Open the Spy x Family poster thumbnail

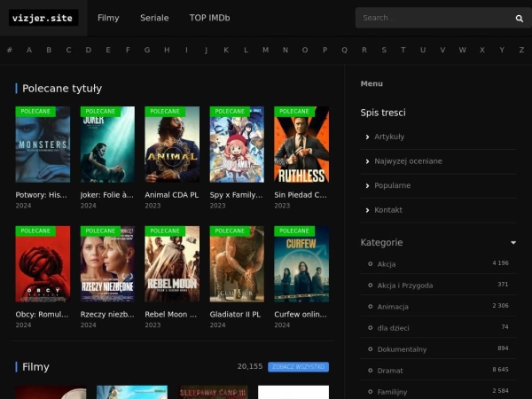pyautogui.click(x=237, y=145)
